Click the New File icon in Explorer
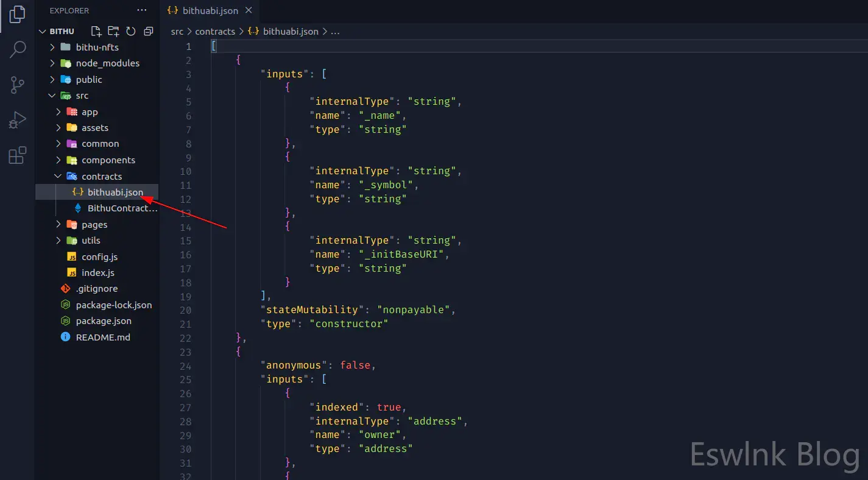 96,31
